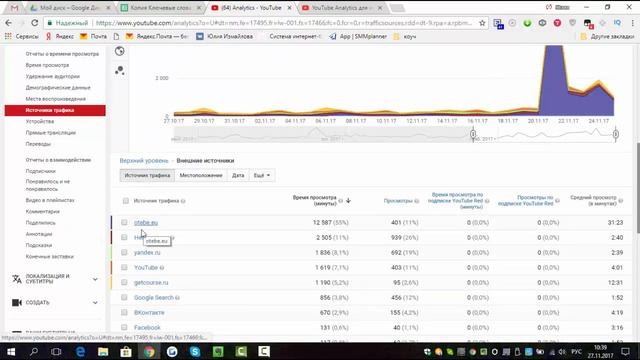Screen dimensions: 640x360
Task: Sort by the Время просмотра arrow
Action: coord(348,200)
